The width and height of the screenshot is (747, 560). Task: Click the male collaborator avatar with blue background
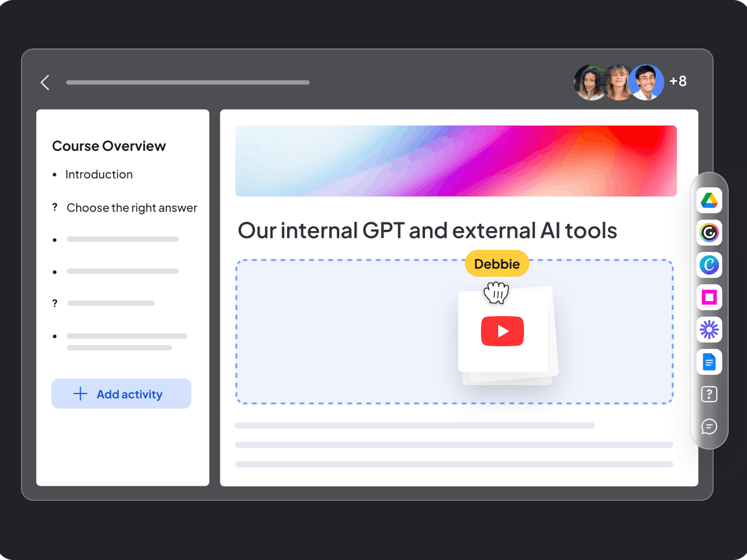[646, 83]
